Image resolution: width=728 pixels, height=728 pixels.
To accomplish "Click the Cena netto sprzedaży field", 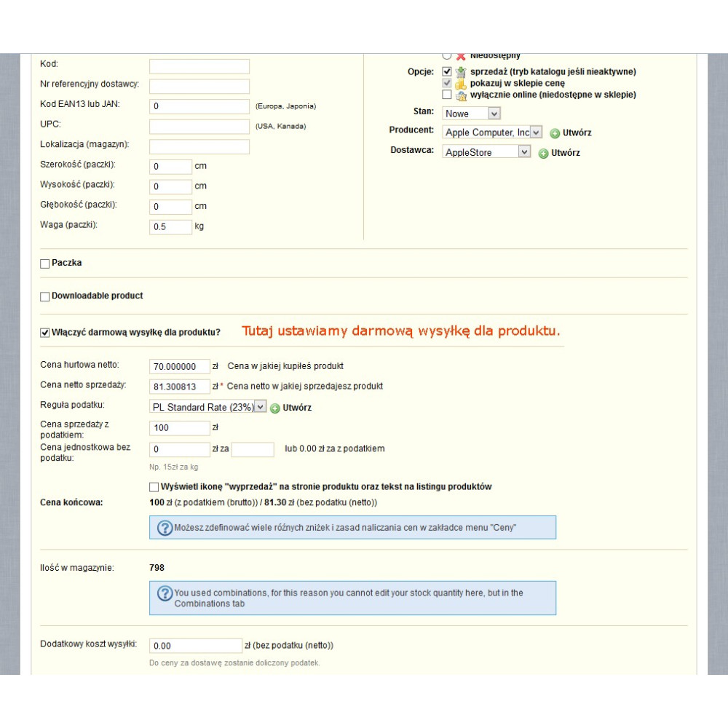I will click(x=180, y=387).
